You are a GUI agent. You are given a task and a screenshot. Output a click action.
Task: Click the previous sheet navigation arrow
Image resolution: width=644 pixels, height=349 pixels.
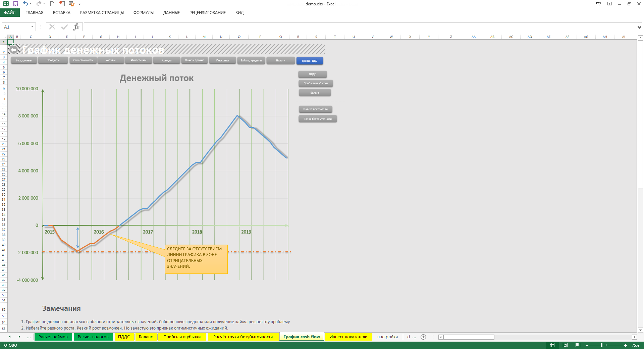[x=10, y=337]
